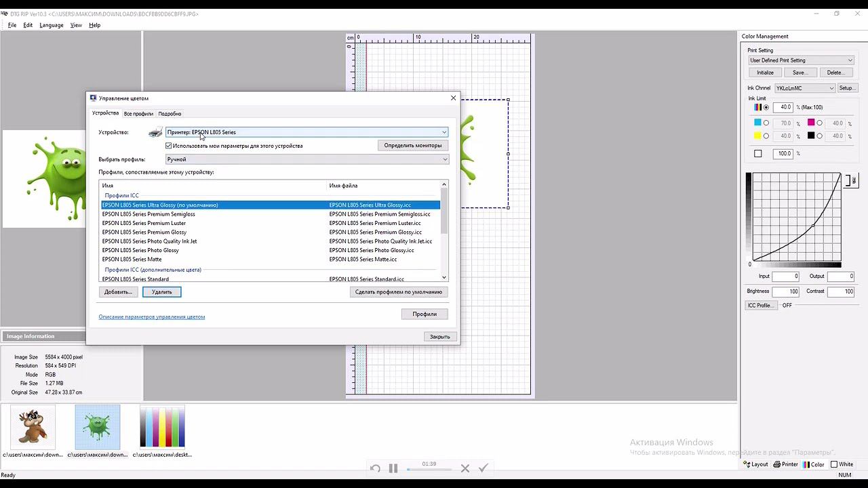Click the printer device icon in the dialog
This screenshot has width=868, height=488.
155,132
